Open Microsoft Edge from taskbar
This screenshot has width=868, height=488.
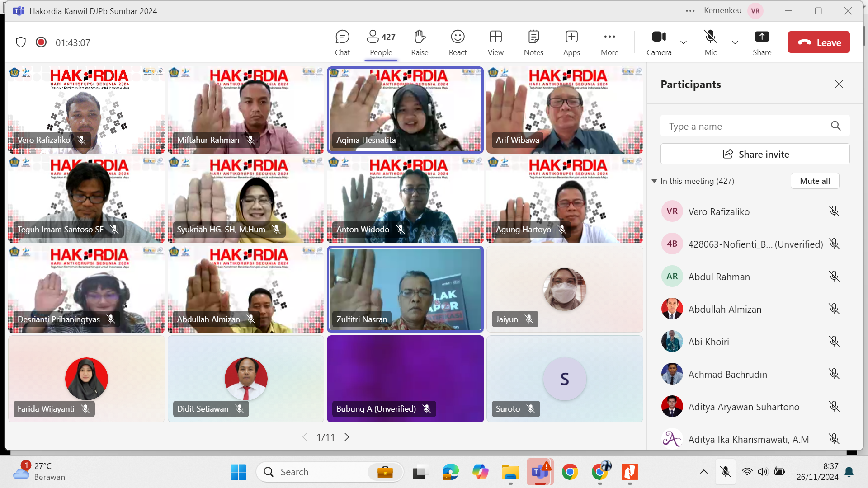(x=450, y=472)
